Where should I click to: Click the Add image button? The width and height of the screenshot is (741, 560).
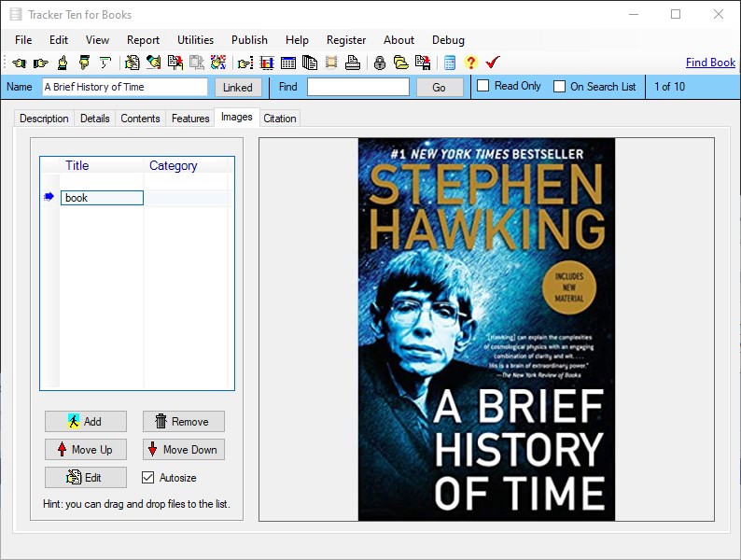click(x=86, y=421)
